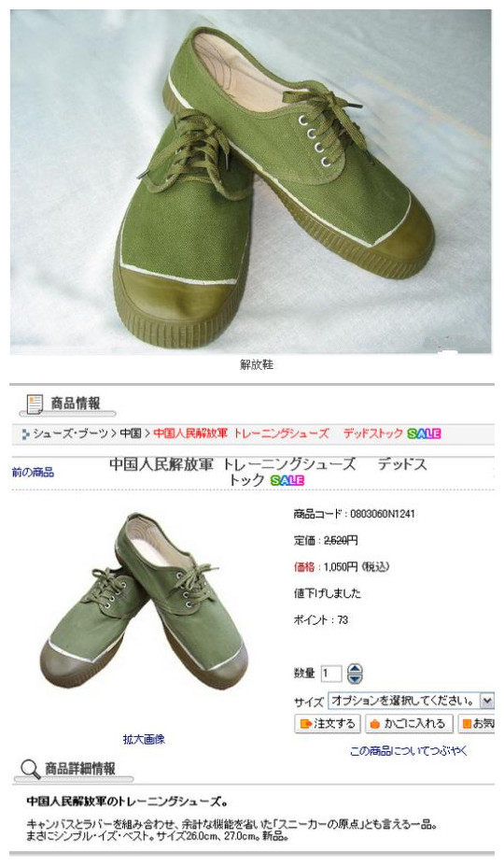This screenshot has width=504, height=866.
Task: Click the SALE badge under product title
Action: point(287,480)
